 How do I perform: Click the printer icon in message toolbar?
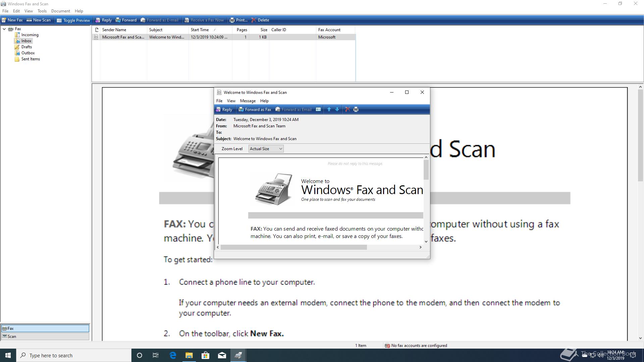tap(356, 110)
